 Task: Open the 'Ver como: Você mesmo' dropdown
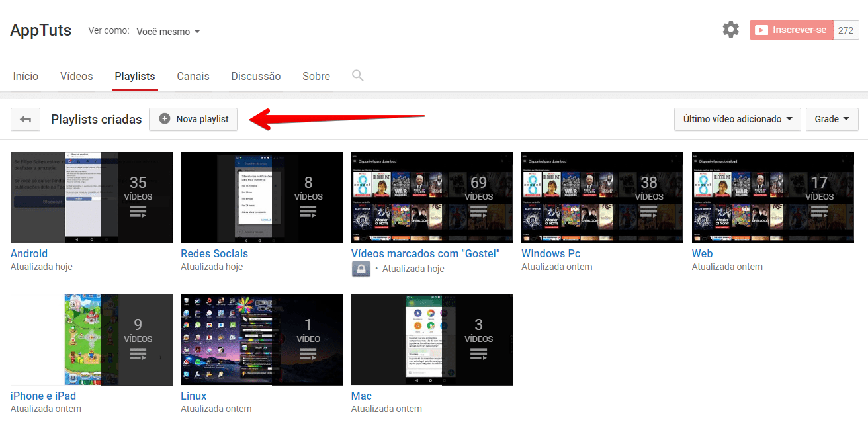tap(168, 32)
